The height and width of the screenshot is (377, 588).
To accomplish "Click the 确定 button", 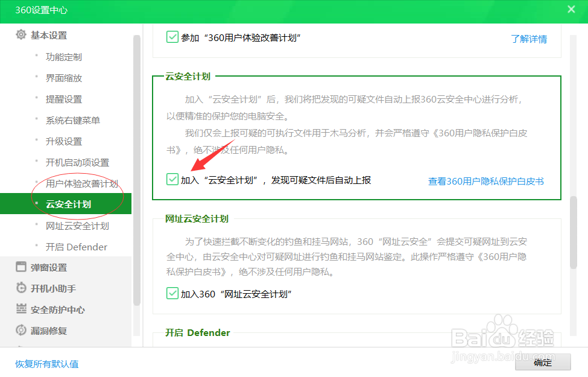I will coord(543,363).
